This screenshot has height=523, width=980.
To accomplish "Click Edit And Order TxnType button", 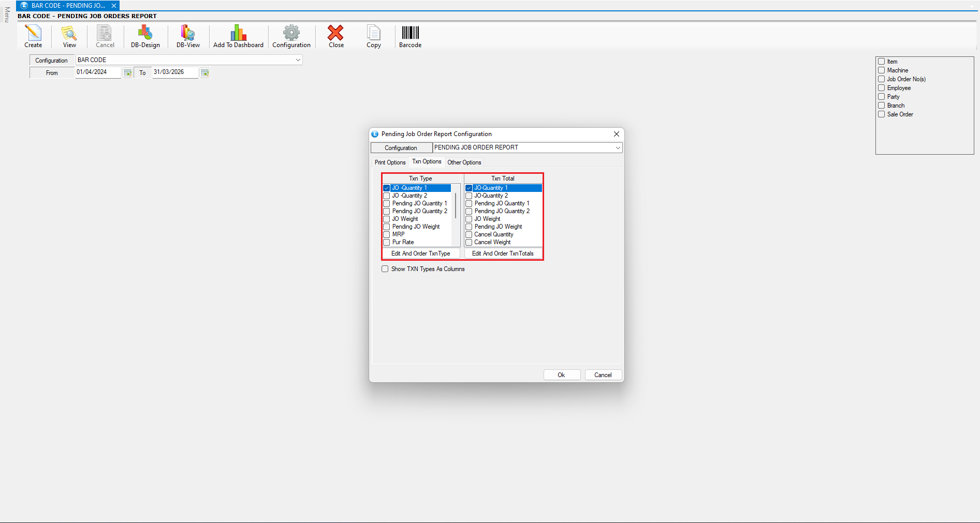I will 420,253.
